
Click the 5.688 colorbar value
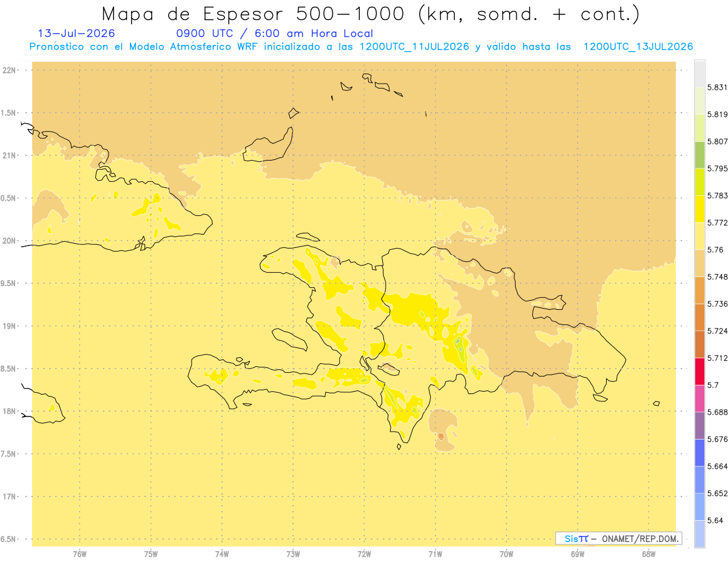coord(717,412)
